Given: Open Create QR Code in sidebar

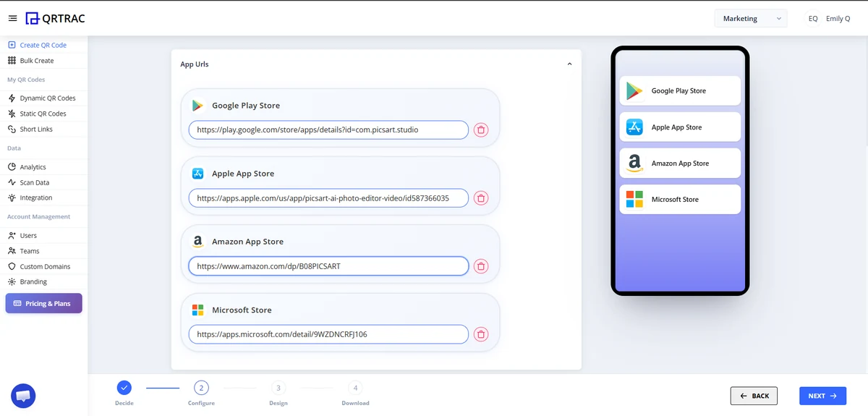Looking at the screenshot, I should 43,45.
